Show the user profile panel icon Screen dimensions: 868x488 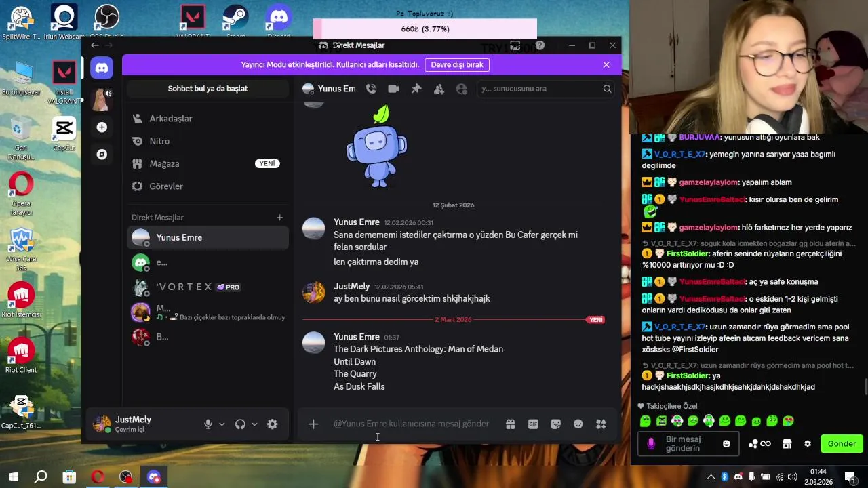coord(462,89)
